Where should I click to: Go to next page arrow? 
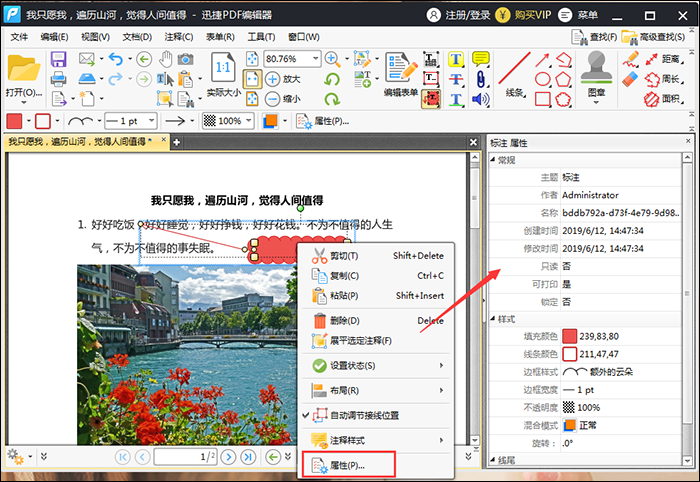tap(229, 457)
